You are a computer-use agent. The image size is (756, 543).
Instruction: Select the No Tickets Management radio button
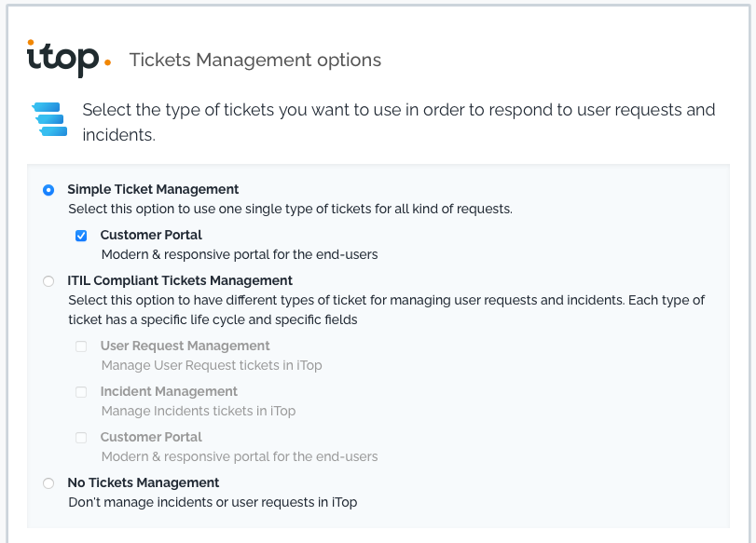48,483
